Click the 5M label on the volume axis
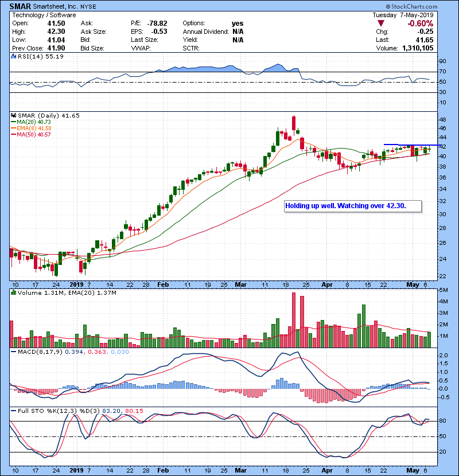The image size is (459, 476). point(444,290)
